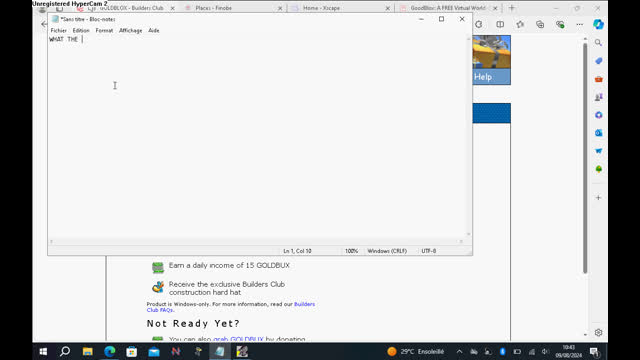Open the Fichier menu in Notepad

point(58,31)
